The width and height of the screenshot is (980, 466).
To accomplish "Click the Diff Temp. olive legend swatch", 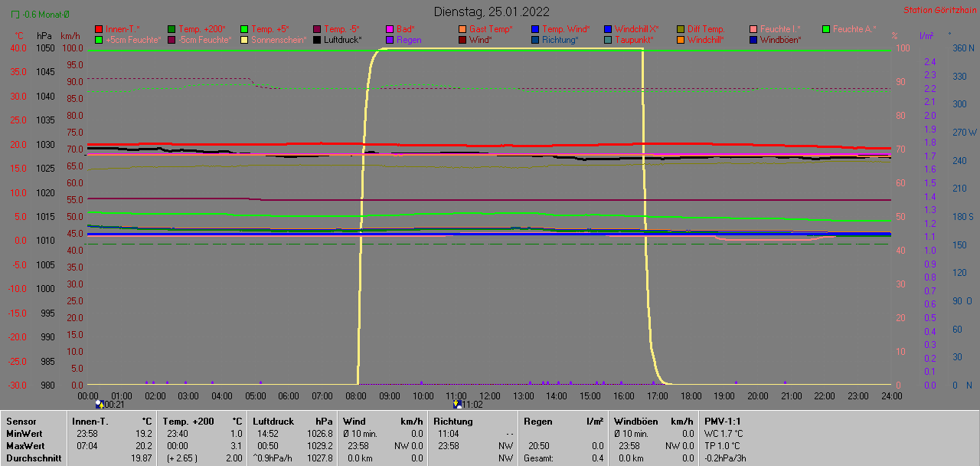I will click(x=681, y=29).
